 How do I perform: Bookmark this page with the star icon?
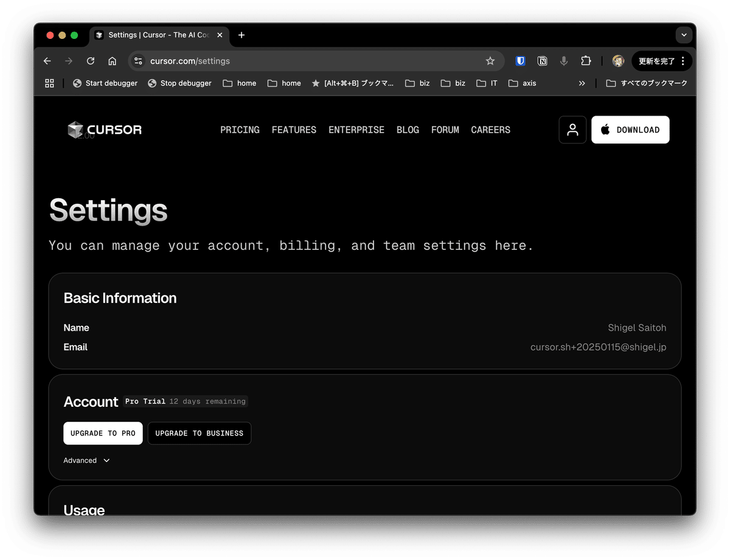point(490,61)
